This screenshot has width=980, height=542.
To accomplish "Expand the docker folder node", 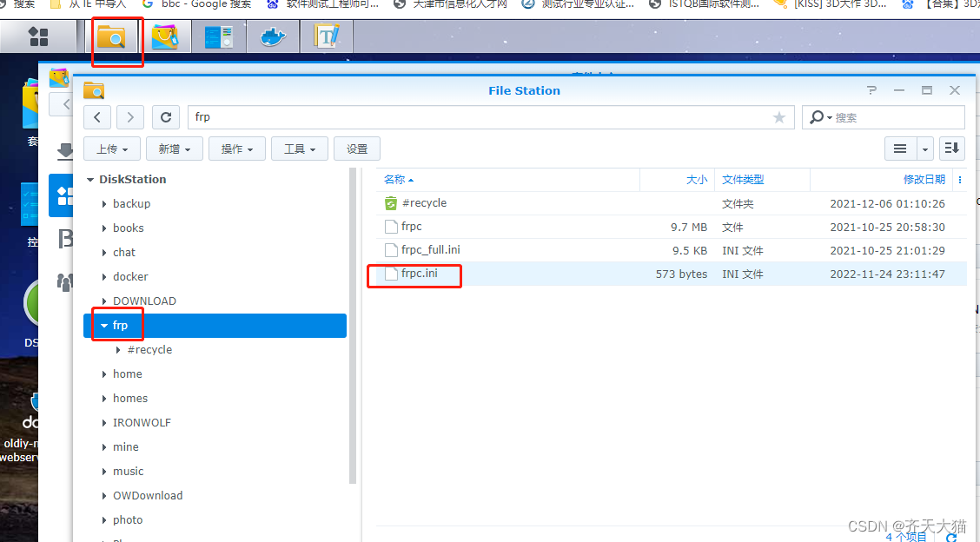I will [104, 277].
